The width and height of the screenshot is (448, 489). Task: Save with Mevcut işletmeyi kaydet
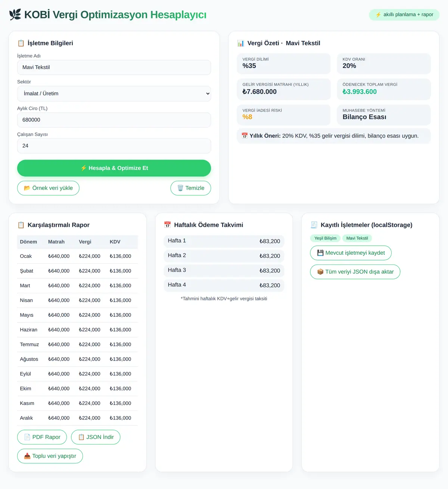[x=351, y=253]
